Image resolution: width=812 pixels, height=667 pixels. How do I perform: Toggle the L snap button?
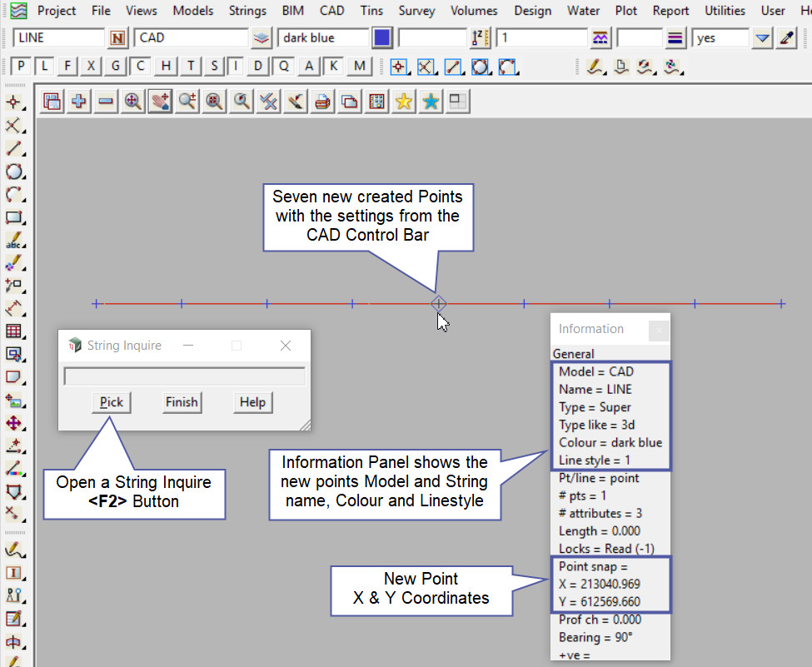[45, 67]
